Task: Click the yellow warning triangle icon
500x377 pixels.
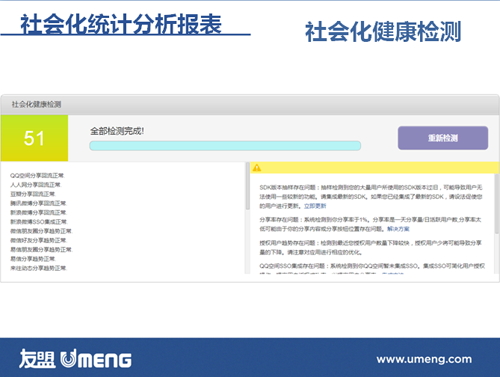Action: 257,168
